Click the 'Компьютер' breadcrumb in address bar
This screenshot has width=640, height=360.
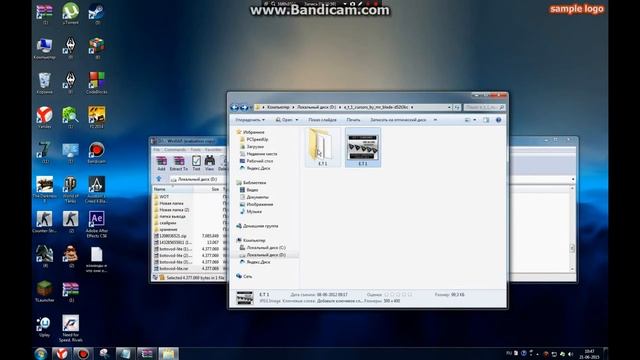(x=278, y=107)
